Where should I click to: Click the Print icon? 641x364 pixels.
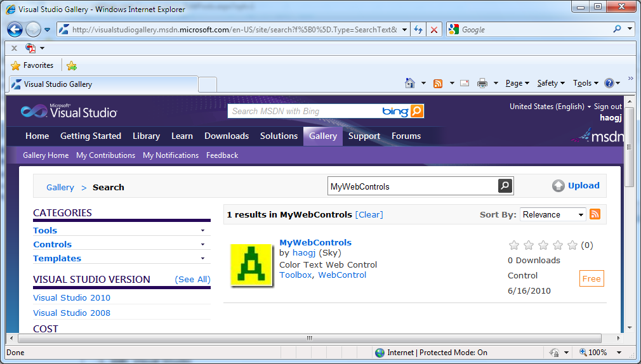[x=482, y=83]
